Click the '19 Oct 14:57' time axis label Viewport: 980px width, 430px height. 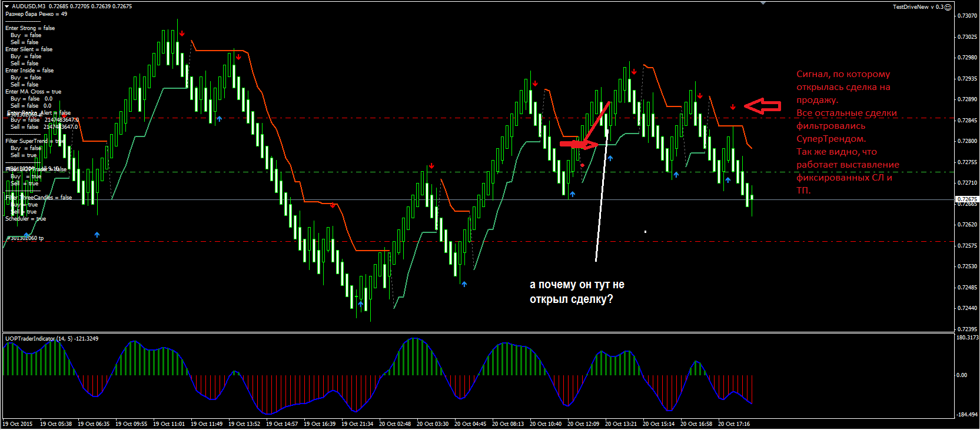point(282,424)
